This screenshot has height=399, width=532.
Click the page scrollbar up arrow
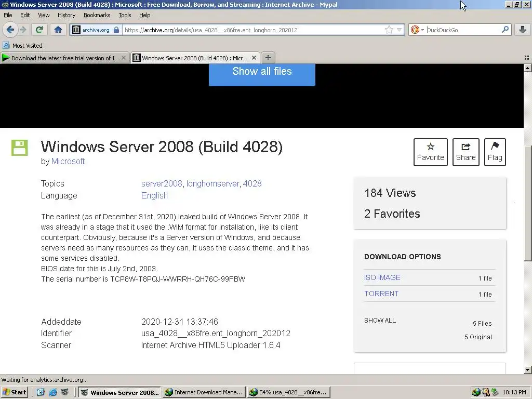click(x=527, y=68)
